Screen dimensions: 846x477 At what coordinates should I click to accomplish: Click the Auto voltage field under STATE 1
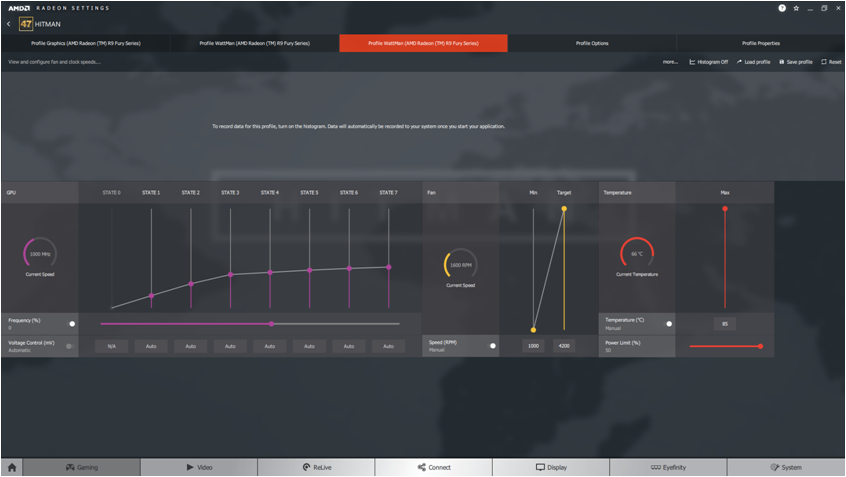pyautogui.click(x=151, y=346)
